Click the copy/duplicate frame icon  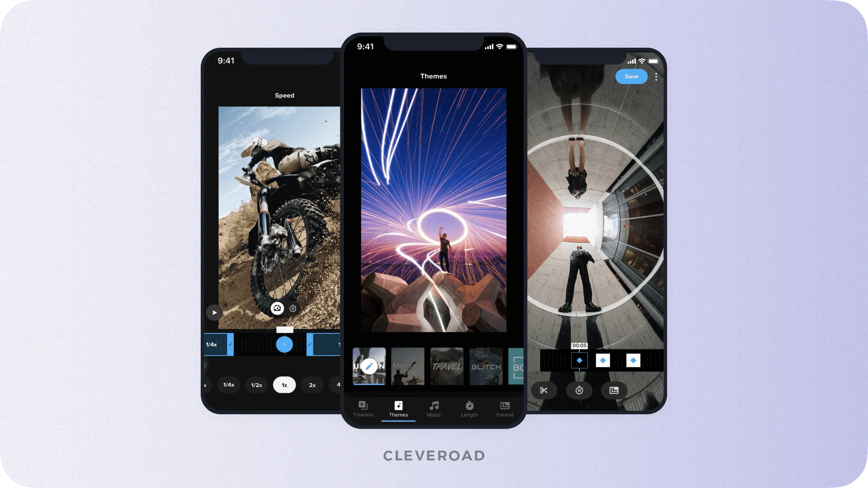tap(614, 390)
